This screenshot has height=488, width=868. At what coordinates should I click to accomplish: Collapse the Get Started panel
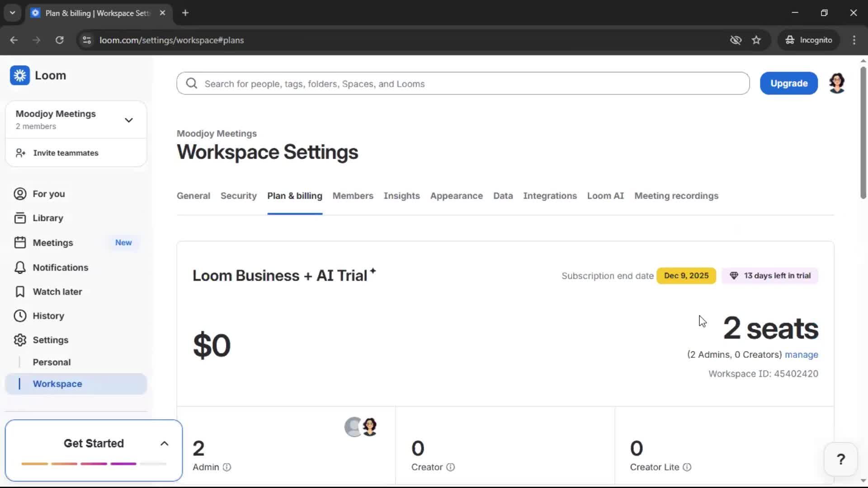[x=165, y=444]
